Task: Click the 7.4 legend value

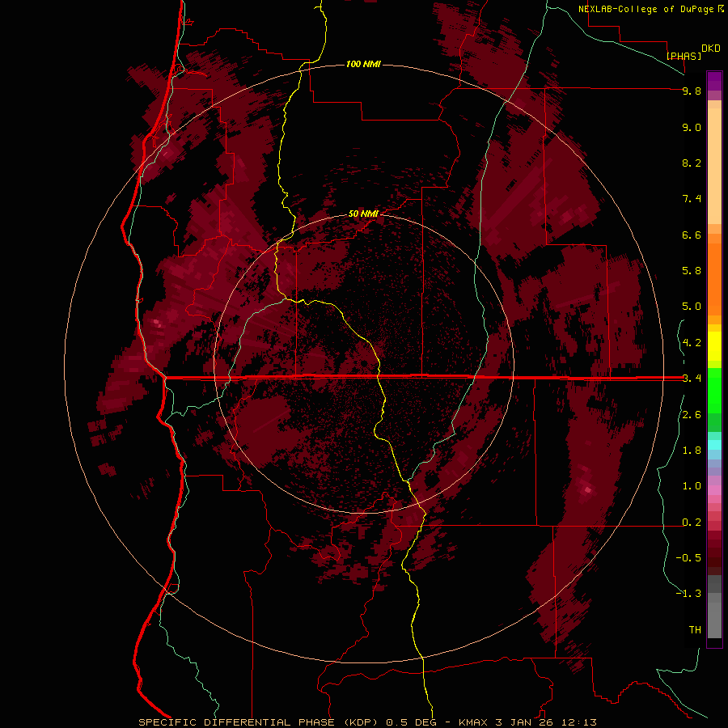Action: pyautogui.click(x=692, y=199)
